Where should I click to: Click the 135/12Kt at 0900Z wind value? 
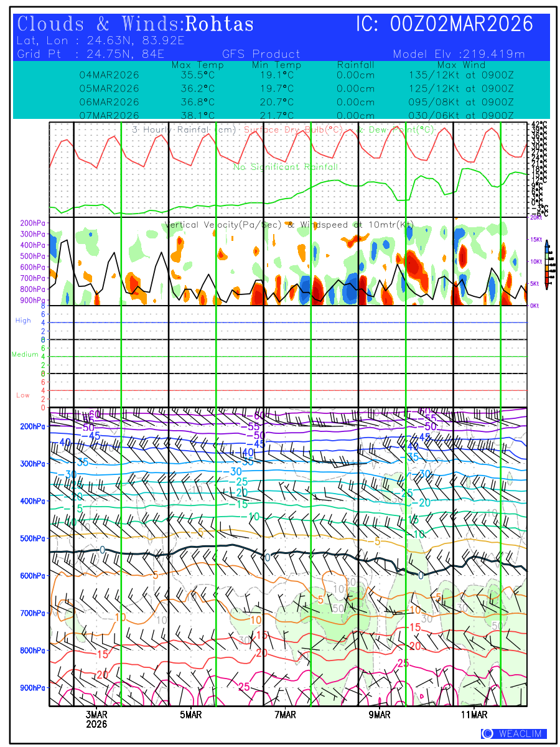[x=457, y=75]
